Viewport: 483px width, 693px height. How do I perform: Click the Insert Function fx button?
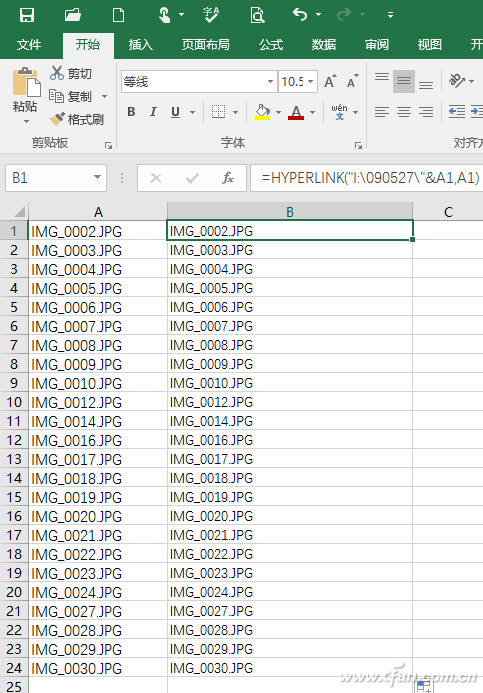(228, 178)
